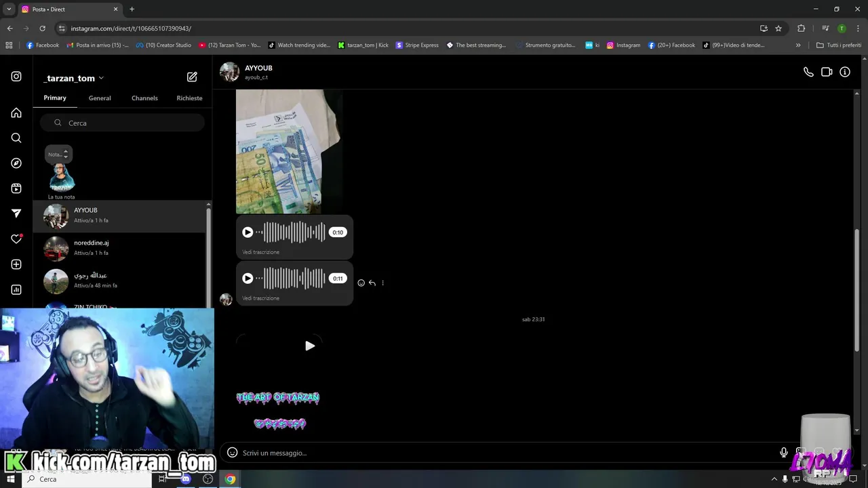
Task: Record a voice message with microphone icon
Action: click(784, 453)
